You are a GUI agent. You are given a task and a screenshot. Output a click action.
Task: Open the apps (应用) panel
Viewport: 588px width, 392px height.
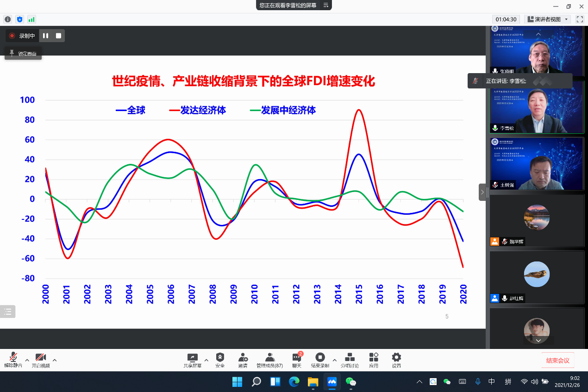click(x=374, y=360)
